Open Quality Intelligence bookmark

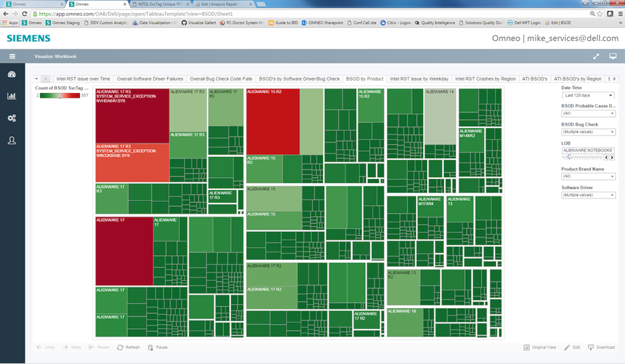[434, 23]
